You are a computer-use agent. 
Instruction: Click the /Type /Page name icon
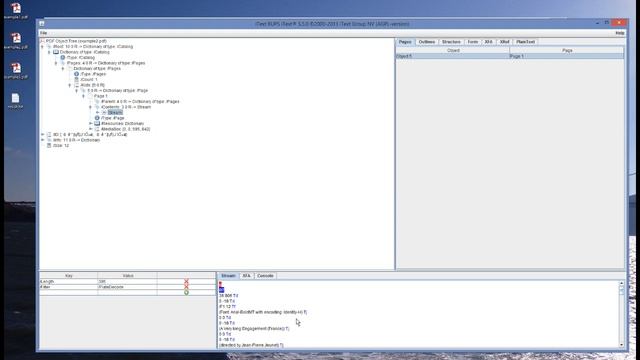tap(97, 118)
